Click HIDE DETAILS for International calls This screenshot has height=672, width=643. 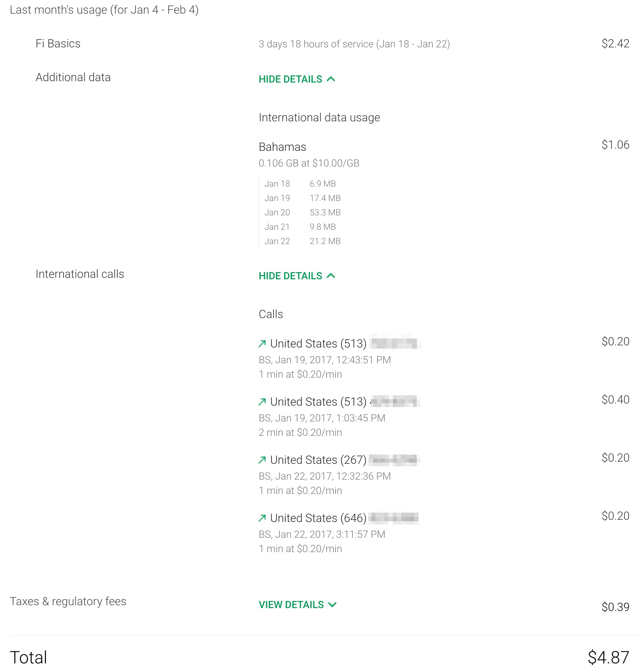click(x=290, y=276)
